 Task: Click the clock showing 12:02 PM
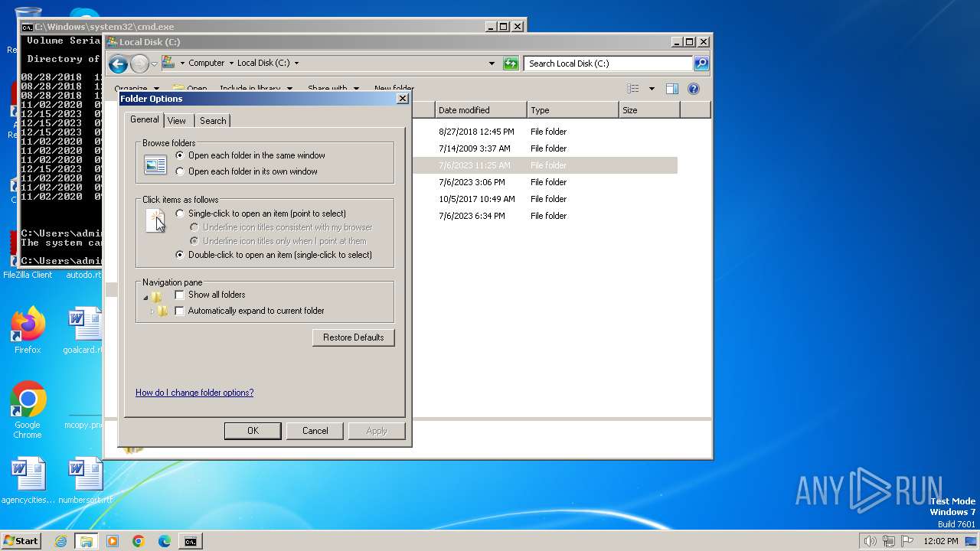940,541
